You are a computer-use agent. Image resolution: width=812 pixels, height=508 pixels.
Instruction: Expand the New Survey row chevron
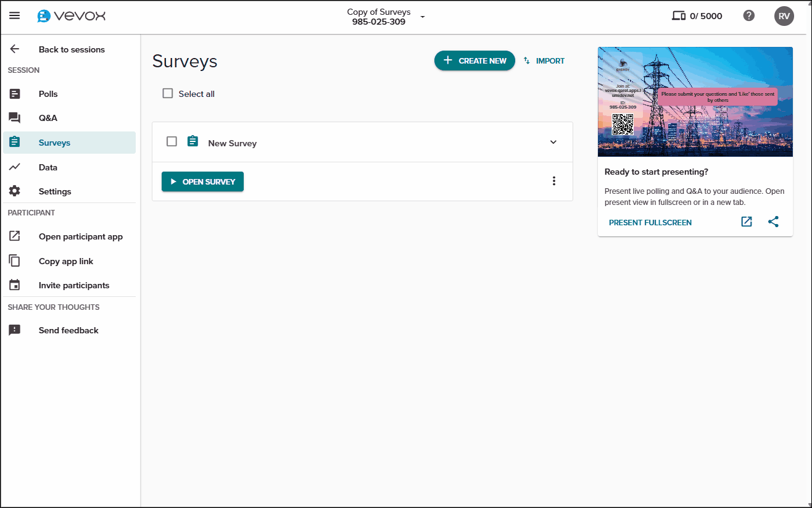point(553,141)
